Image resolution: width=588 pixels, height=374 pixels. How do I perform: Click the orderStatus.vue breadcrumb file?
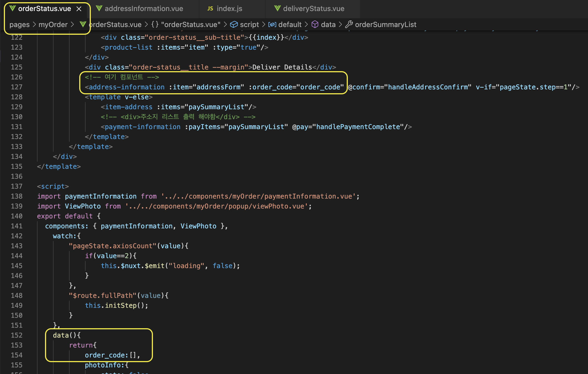pos(115,25)
